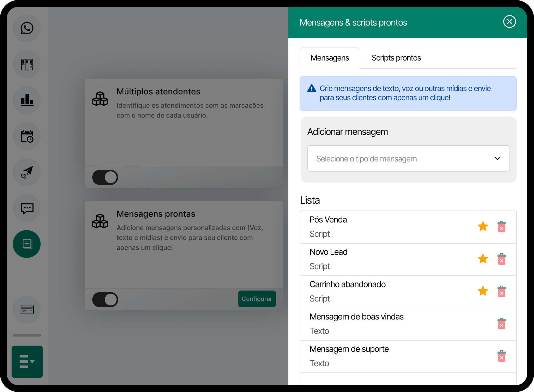Turn off the Mensagens prontas toggle
The height and width of the screenshot is (392, 534).
coord(105,299)
